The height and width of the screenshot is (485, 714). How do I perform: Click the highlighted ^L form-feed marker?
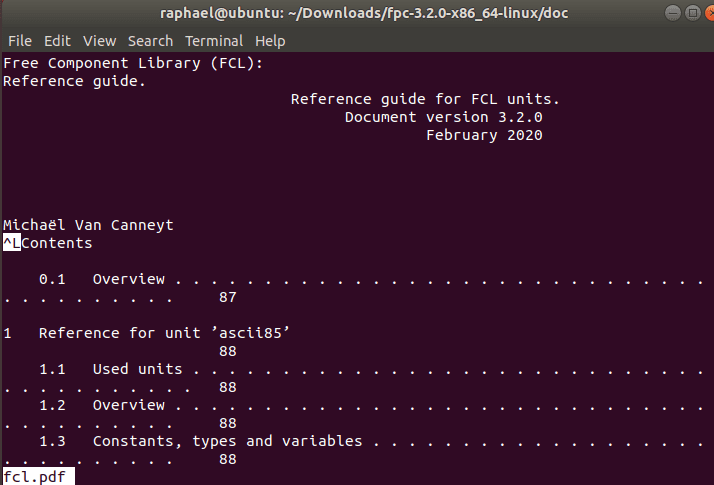[12, 243]
